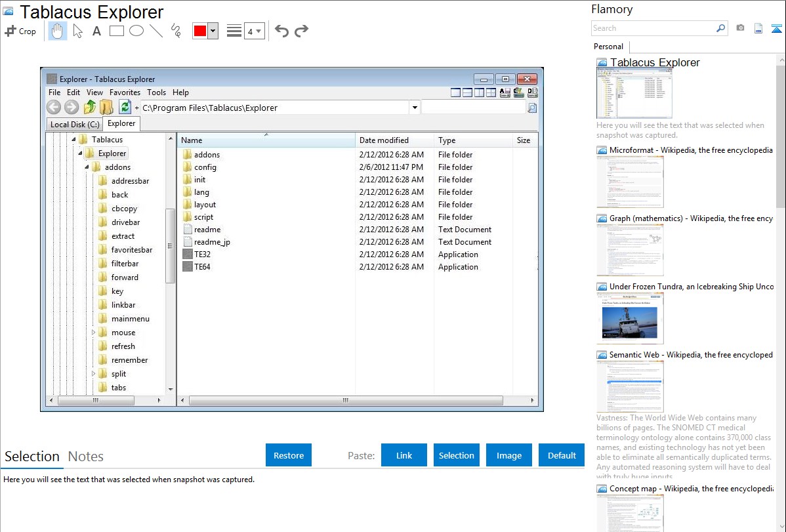786x532 pixels.
Task: Open the color picker dropdown arrow
Action: [213, 31]
